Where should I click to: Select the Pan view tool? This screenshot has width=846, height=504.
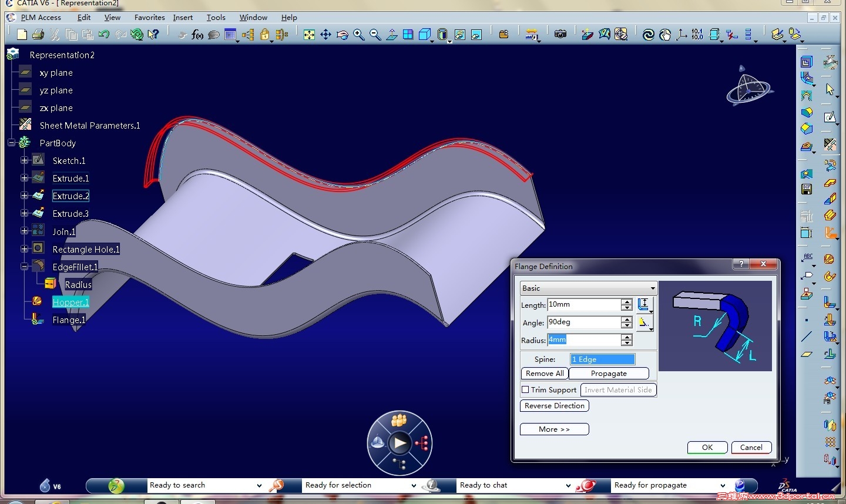pos(325,35)
